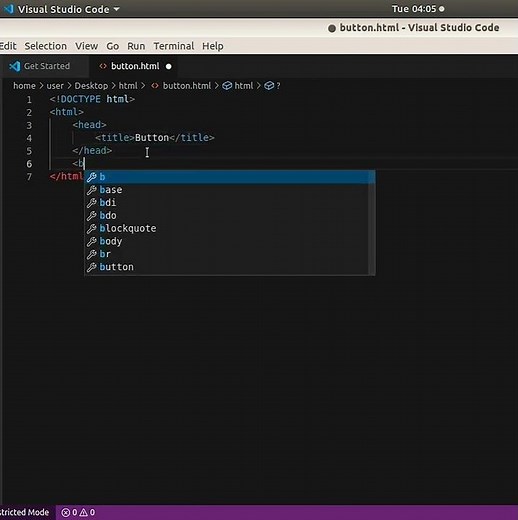This screenshot has width=518, height=520.
Task: Click the cube icon before the '?' breadcrumb
Action: coord(269,86)
